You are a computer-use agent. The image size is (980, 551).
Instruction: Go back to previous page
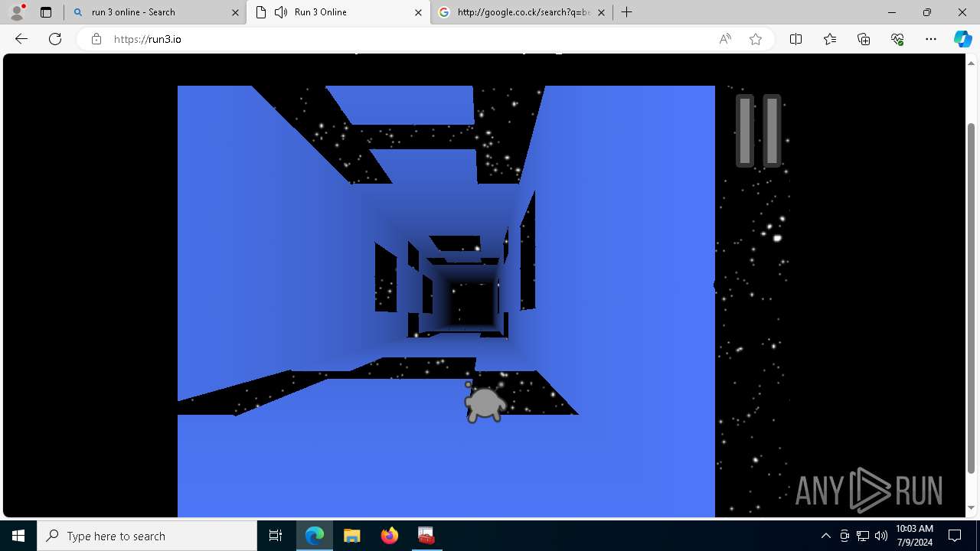(21, 39)
